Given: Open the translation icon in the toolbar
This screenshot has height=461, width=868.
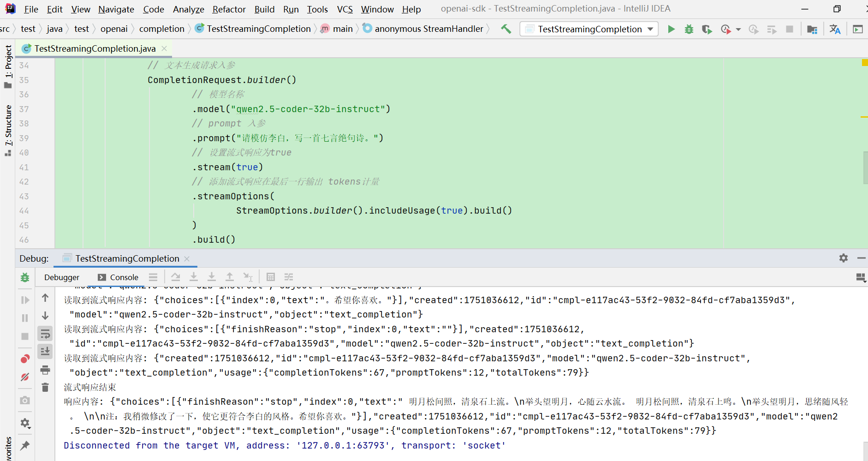Looking at the screenshot, I should [835, 29].
